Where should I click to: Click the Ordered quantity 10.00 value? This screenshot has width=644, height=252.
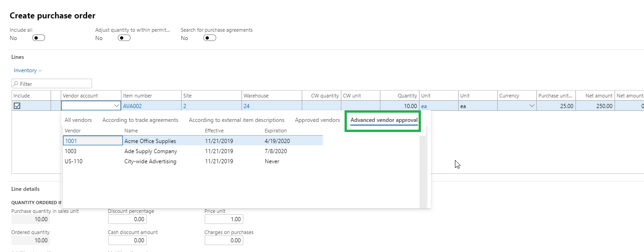(x=31, y=241)
